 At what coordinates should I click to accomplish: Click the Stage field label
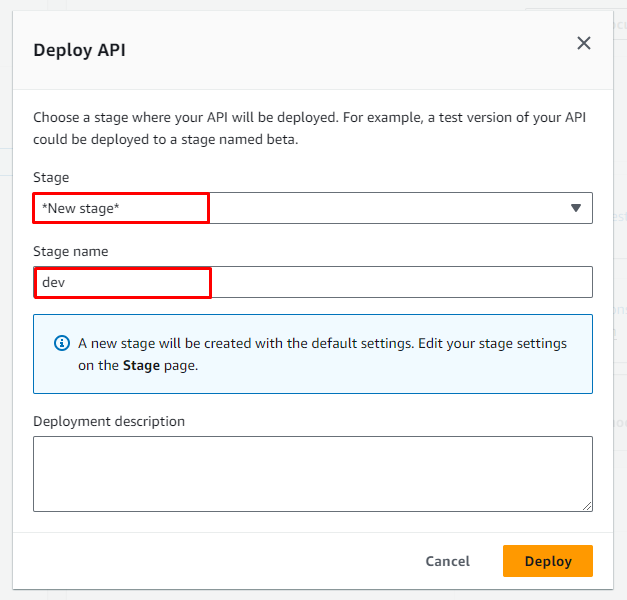click(x=51, y=177)
